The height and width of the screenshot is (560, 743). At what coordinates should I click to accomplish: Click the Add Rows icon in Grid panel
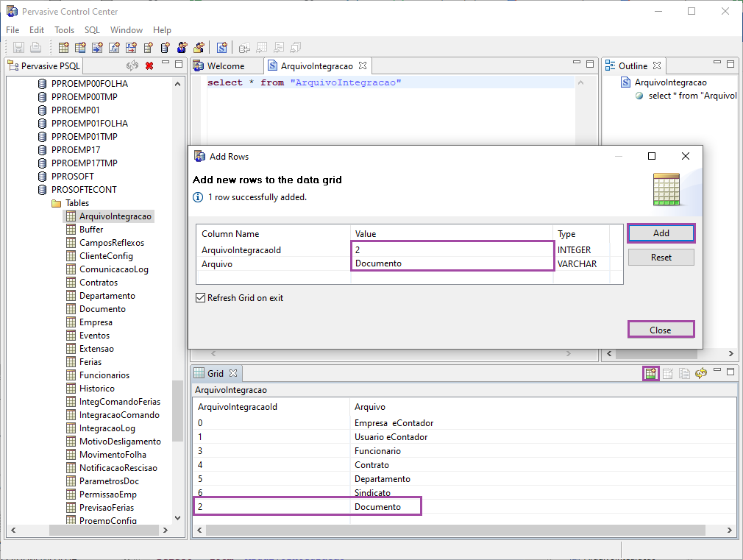tap(650, 374)
